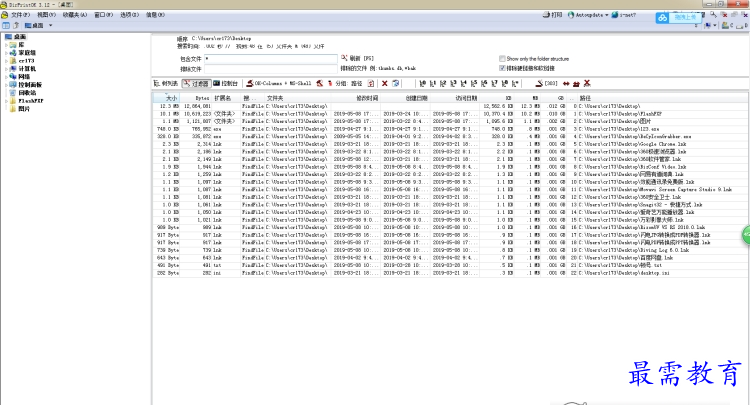This screenshot has width=750, height=405.
Task: Expand the 库 tree node
Action: coord(7,45)
